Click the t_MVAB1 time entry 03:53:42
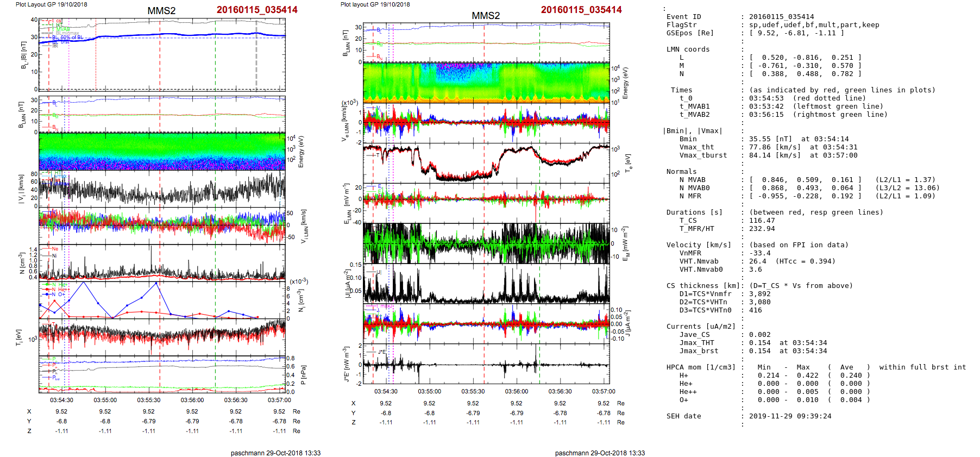Viewport: 980px width, 457px height. pos(766,107)
